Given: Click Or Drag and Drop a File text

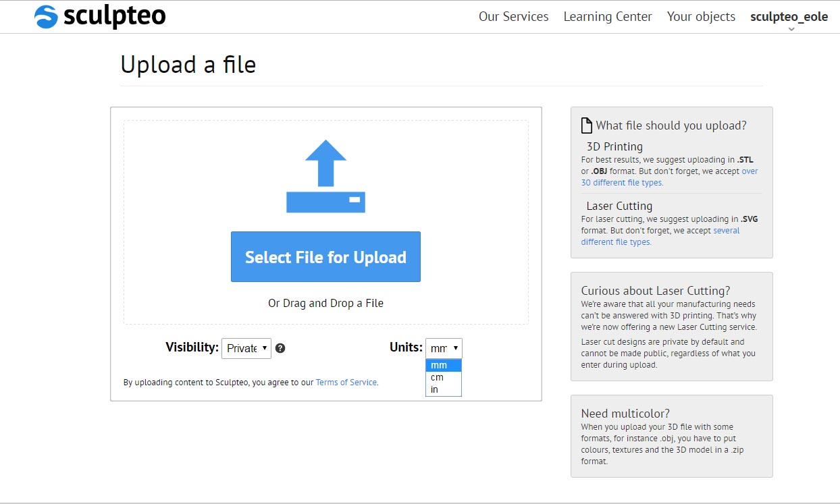Looking at the screenshot, I should pos(325,304).
